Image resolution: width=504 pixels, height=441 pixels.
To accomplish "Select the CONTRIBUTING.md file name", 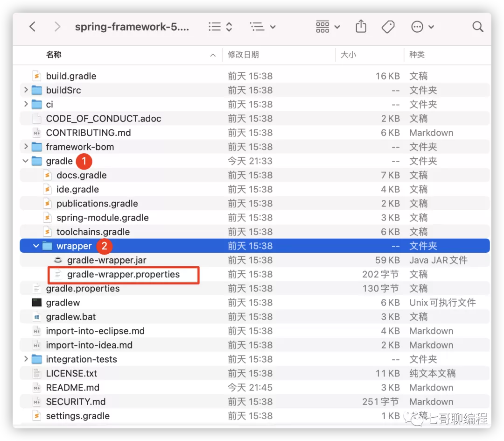I will (x=88, y=133).
